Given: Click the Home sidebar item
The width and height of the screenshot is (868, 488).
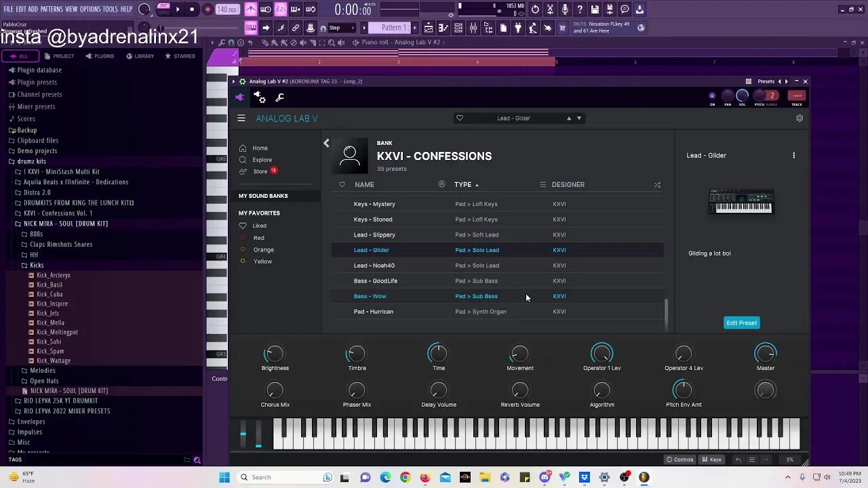Looking at the screenshot, I should click(260, 148).
